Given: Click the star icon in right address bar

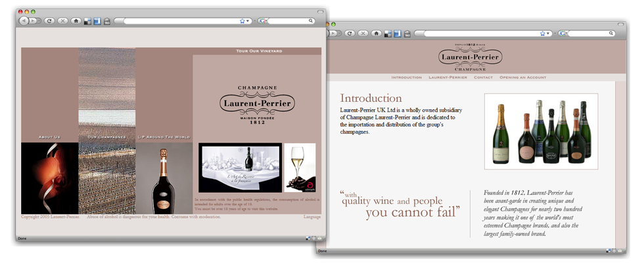Looking at the screenshot, I should (543, 33).
